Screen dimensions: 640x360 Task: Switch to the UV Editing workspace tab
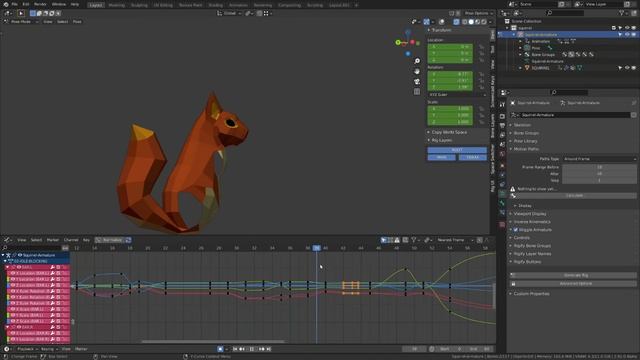163,5
